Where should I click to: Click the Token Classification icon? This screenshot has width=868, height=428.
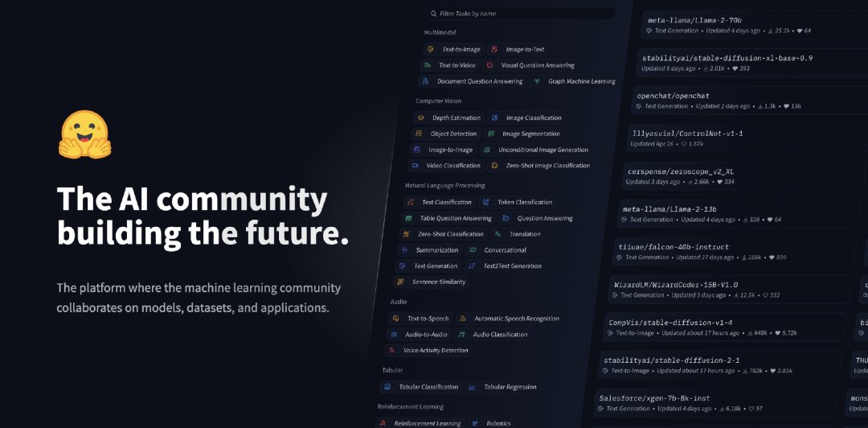click(486, 203)
